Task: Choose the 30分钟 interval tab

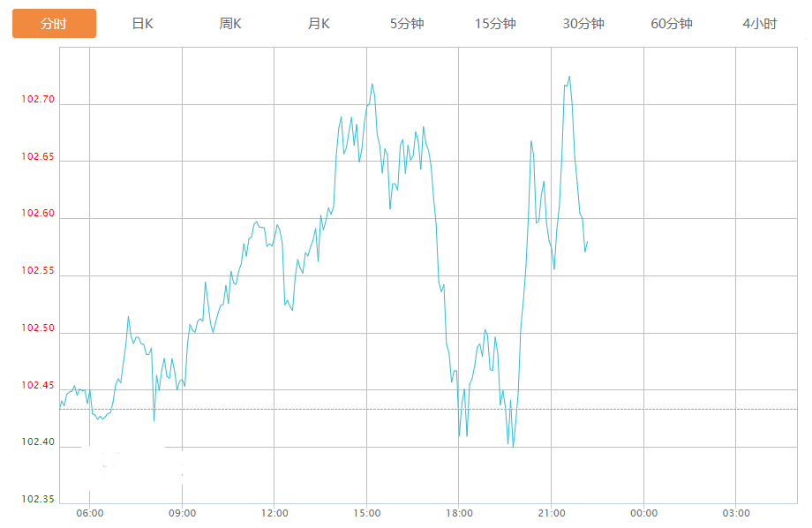Action: tap(583, 24)
